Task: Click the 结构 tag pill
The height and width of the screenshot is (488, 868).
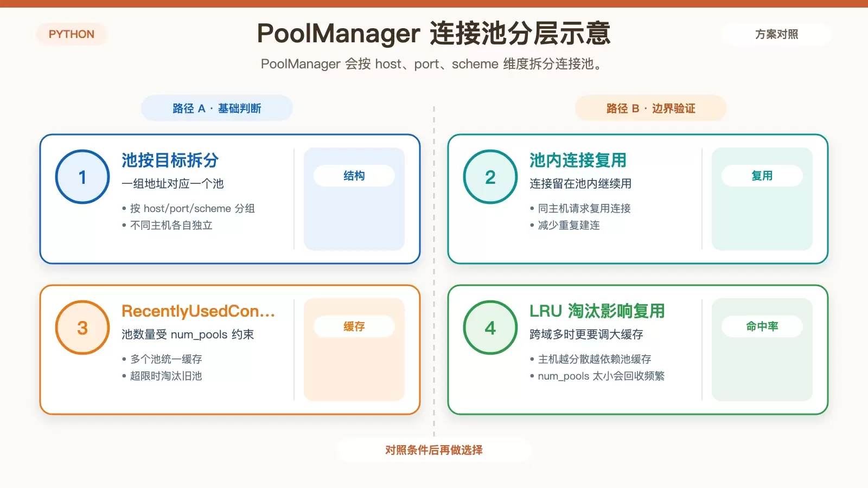Action: 354,176
